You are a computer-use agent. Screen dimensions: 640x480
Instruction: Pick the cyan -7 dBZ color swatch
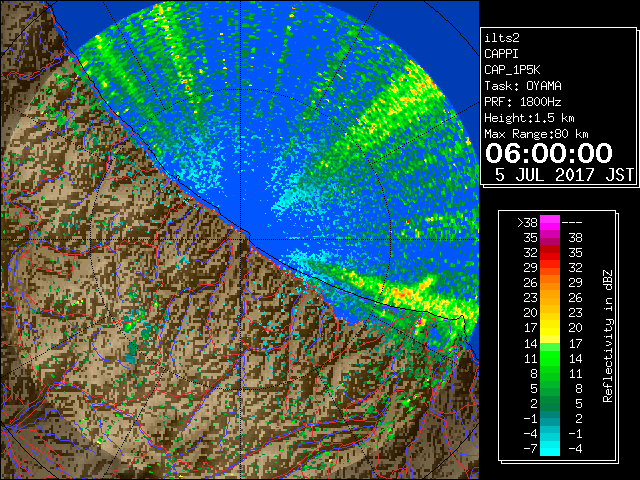tap(550, 449)
